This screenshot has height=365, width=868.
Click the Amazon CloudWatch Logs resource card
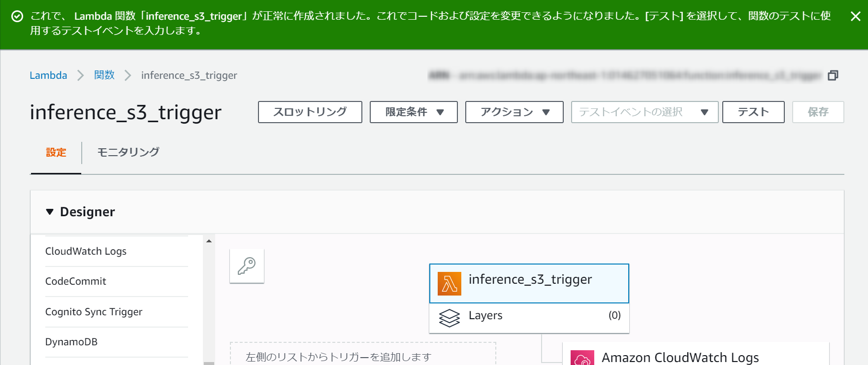(x=696, y=354)
